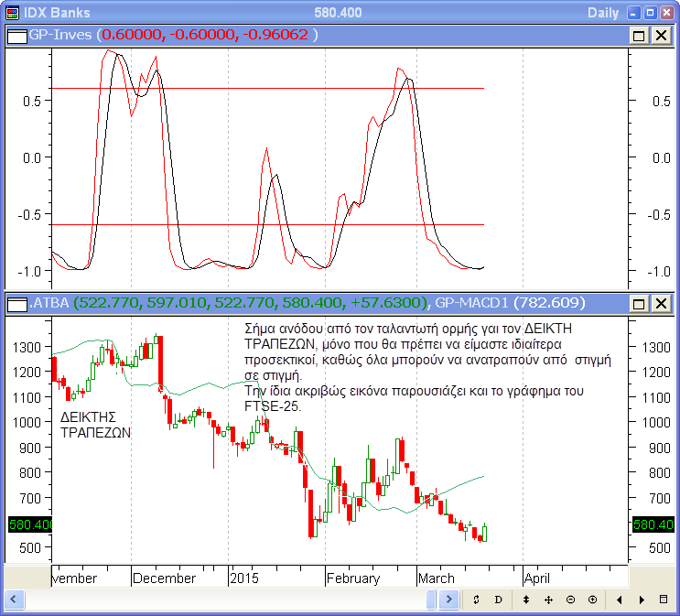Click the zoom out (minus circle) icon
The width and height of the screenshot is (680, 616).
570,600
